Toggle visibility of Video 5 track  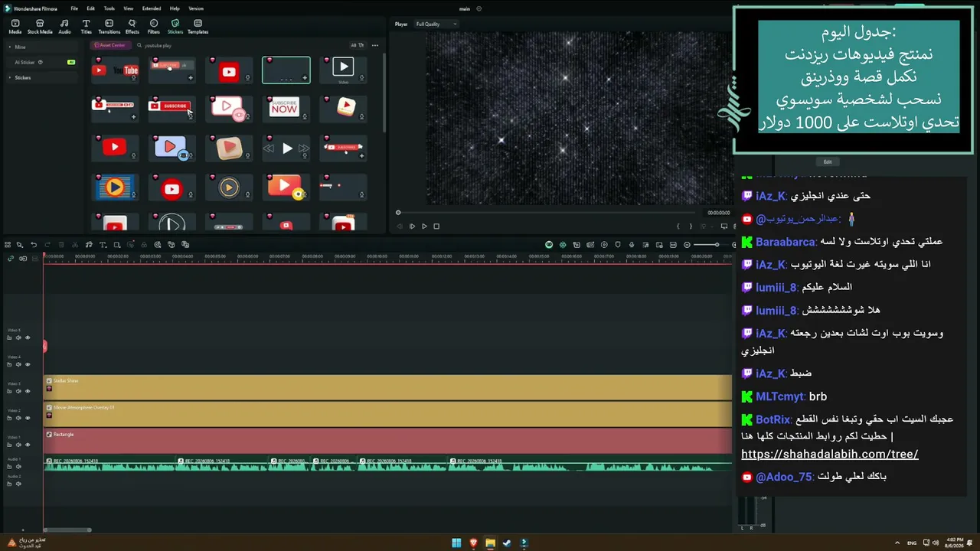coord(28,337)
